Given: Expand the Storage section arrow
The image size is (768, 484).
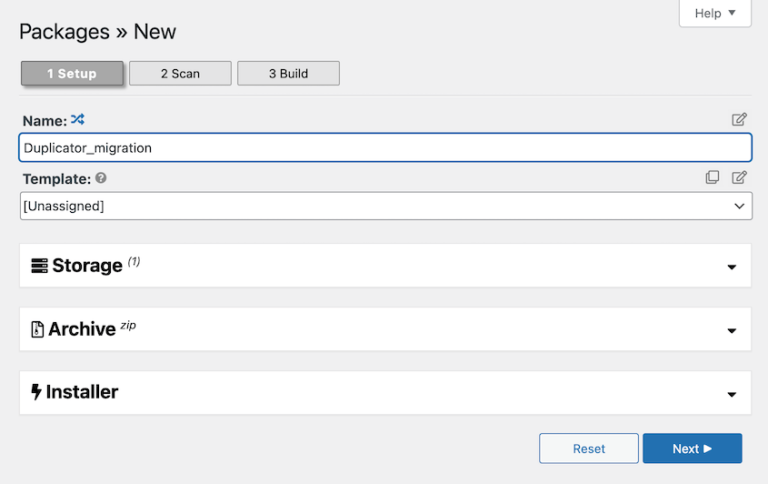Looking at the screenshot, I should pyautogui.click(x=731, y=267).
